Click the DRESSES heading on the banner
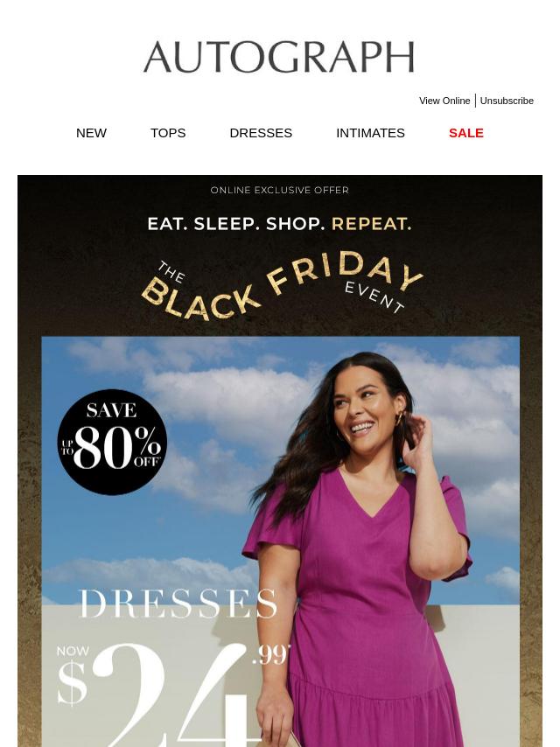This screenshot has width=560, height=747. [178, 604]
